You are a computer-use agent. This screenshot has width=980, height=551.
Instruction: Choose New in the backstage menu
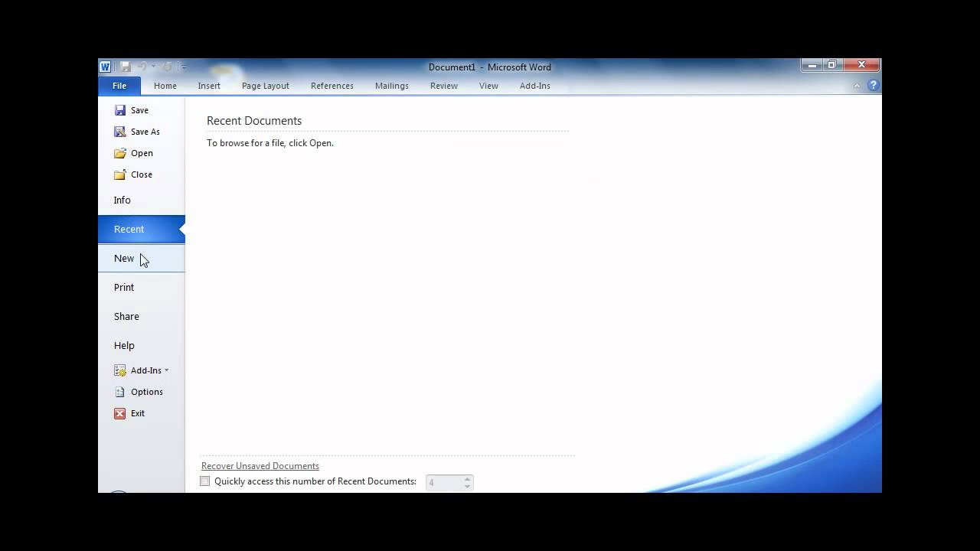click(142, 258)
